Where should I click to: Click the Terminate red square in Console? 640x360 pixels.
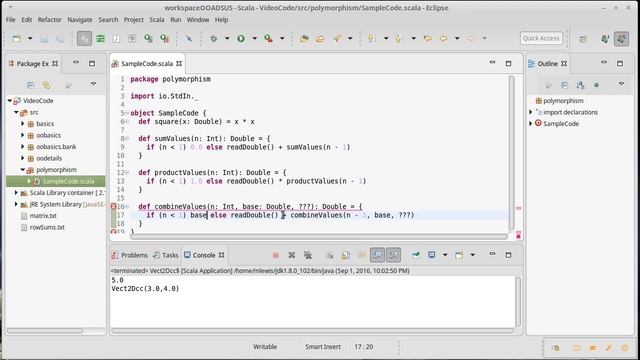pyautogui.click(x=276, y=255)
